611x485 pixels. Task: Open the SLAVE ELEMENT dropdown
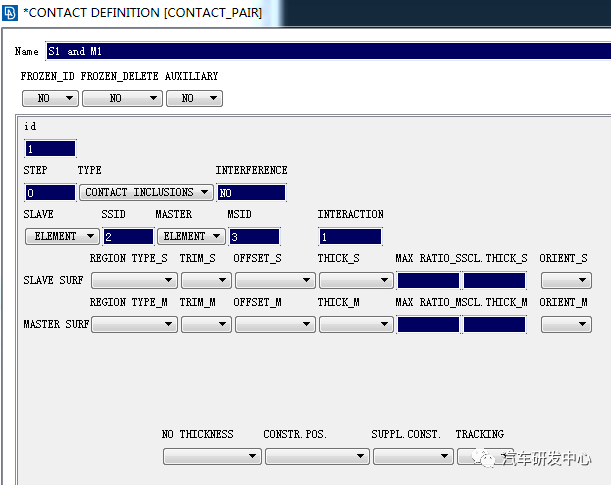tap(62, 236)
